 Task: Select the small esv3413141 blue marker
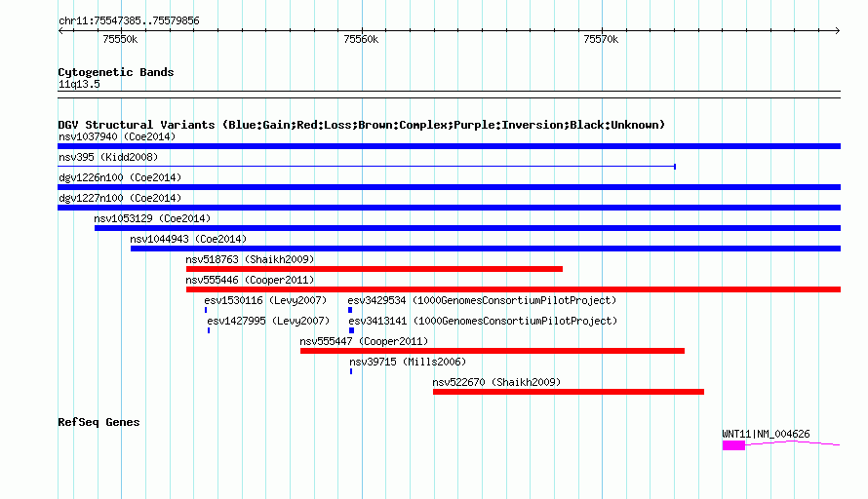pos(351,330)
